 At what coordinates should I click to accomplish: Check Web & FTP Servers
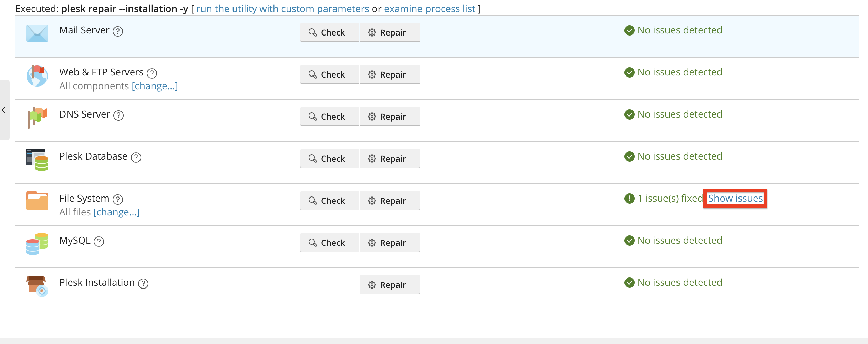coord(330,74)
